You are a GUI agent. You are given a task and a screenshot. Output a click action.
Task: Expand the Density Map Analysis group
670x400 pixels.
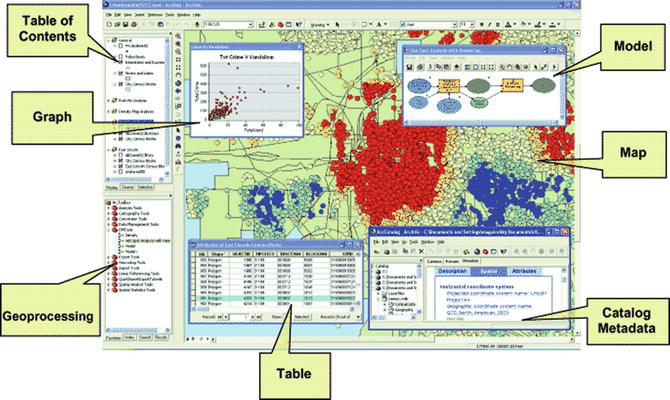[x=108, y=112]
